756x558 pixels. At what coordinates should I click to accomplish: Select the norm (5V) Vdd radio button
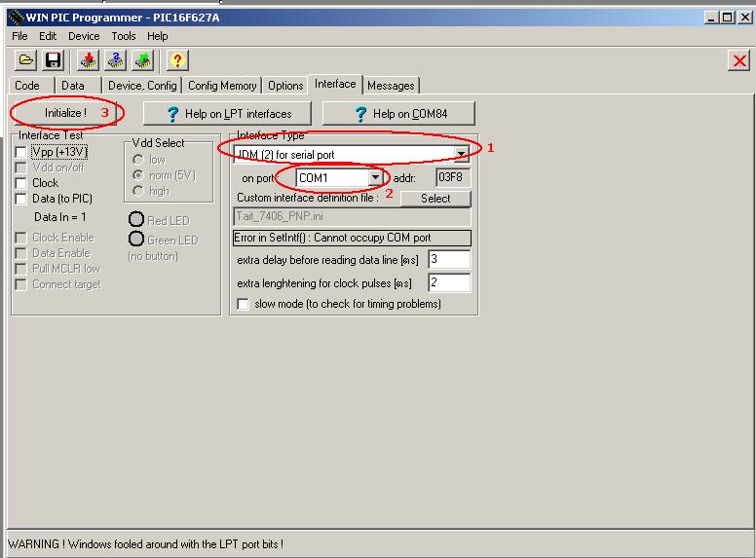click(x=138, y=175)
